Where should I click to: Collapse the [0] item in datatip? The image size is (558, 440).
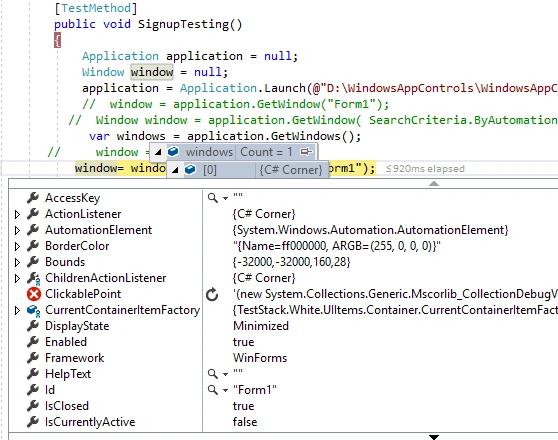point(175,170)
